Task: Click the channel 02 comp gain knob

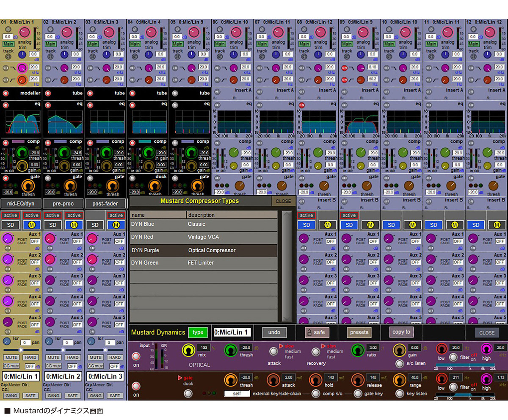Action: [x=64, y=166]
